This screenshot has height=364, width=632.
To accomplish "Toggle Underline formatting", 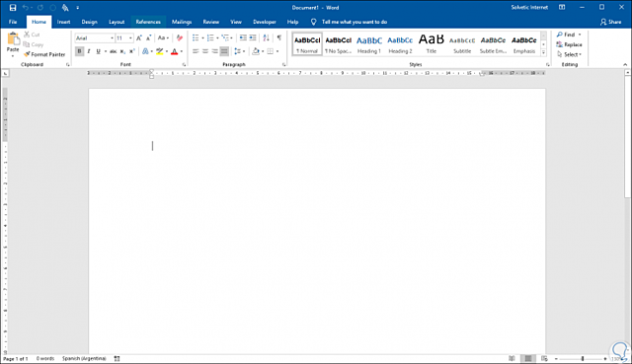I will click(98, 51).
